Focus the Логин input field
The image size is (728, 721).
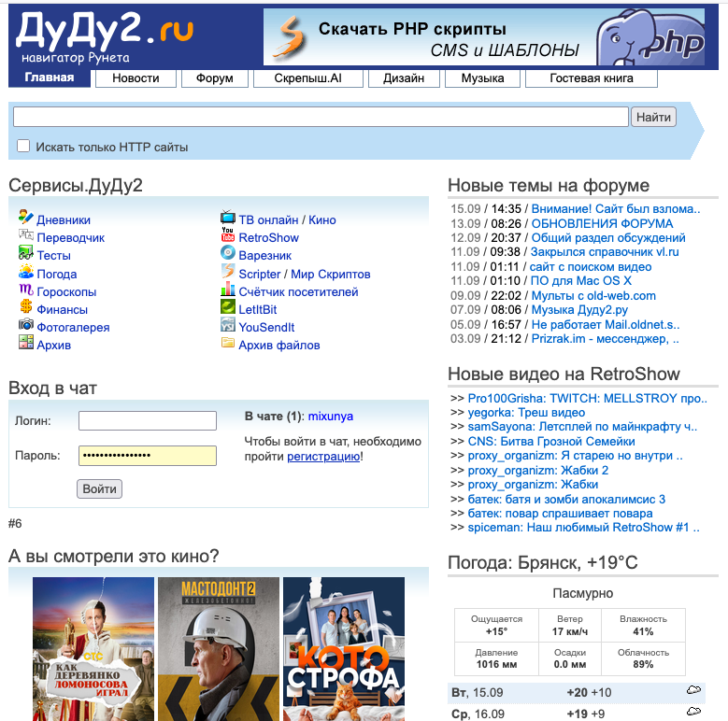[148, 421]
